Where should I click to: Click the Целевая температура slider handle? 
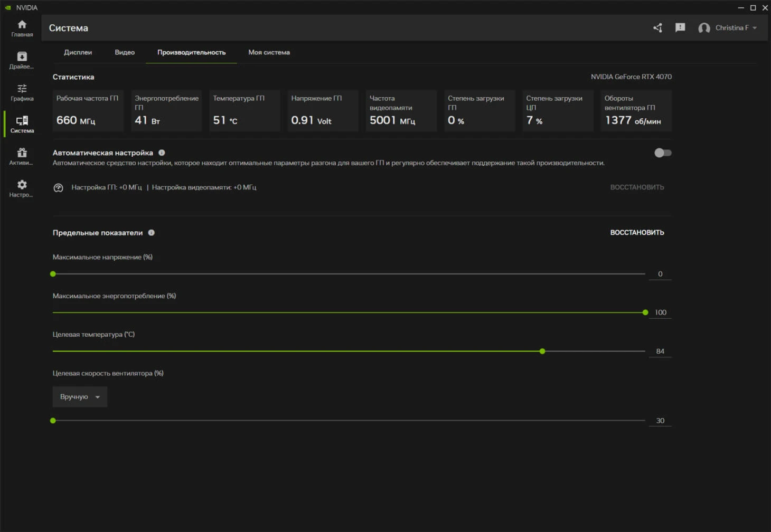point(542,351)
